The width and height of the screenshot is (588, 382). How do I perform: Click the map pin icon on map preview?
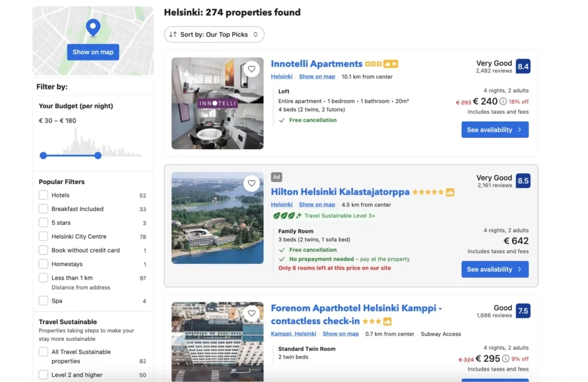(x=93, y=28)
